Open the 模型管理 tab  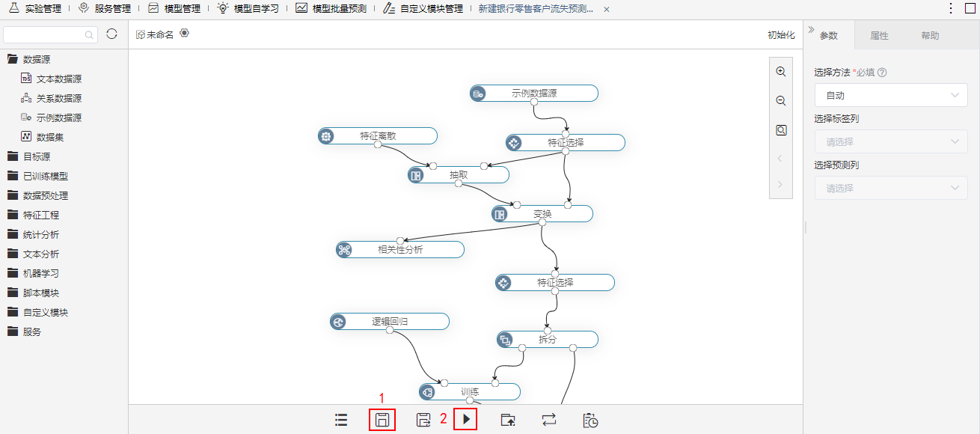[x=174, y=9]
